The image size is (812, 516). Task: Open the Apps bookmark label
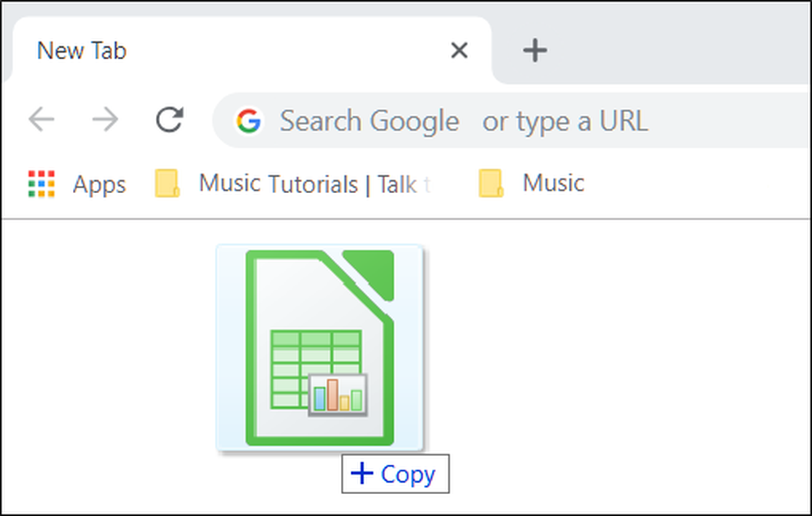pos(99,185)
